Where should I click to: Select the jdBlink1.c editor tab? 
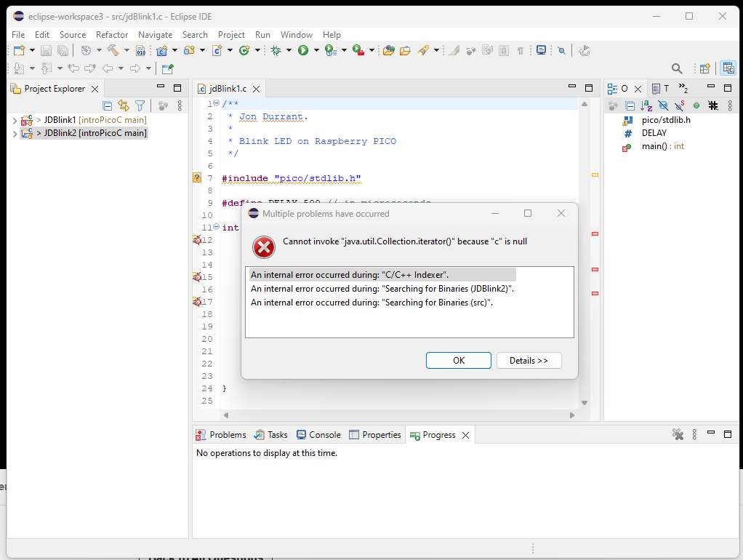pyautogui.click(x=228, y=89)
